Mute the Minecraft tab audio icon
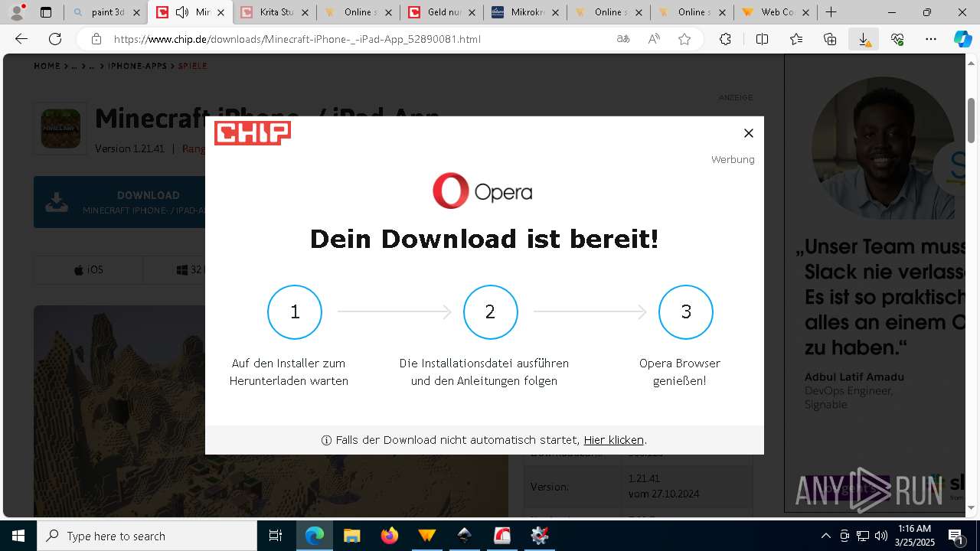The height and width of the screenshot is (551, 980). [x=182, y=12]
